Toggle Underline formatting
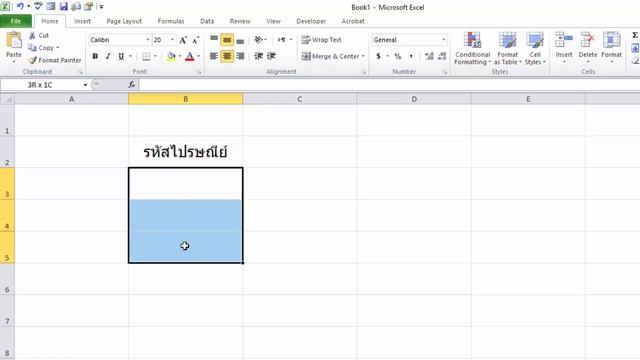640x360 pixels. [121, 56]
